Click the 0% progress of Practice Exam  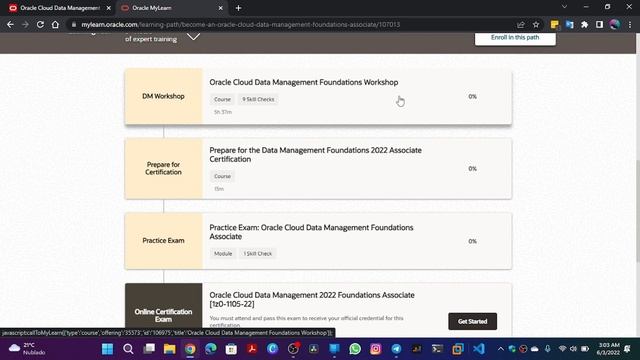click(473, 241)
